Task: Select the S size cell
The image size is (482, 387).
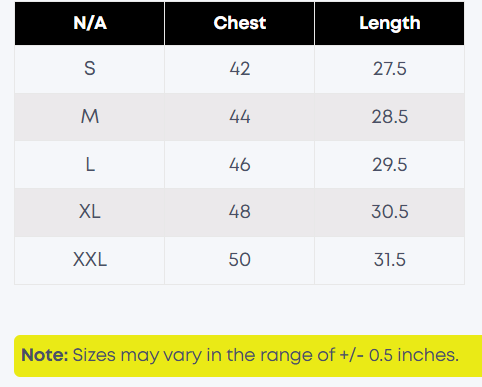Action: [90, 69]
